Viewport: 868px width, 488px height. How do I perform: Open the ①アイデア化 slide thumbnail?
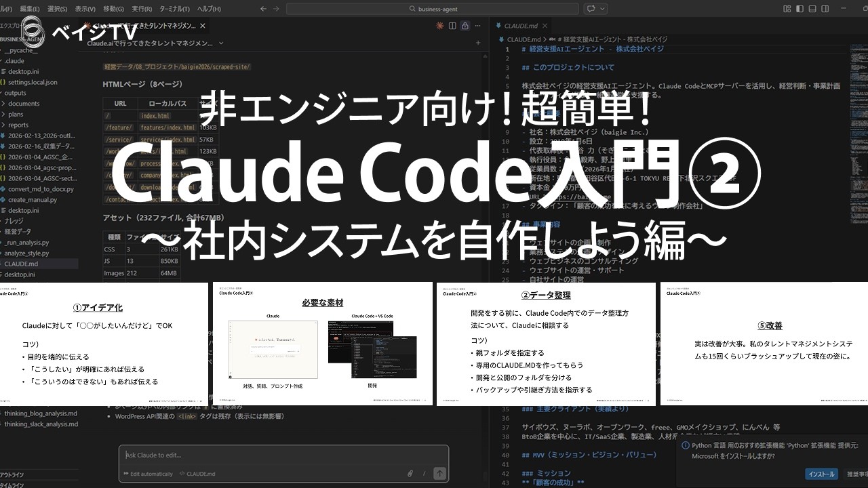click(103, 344)
